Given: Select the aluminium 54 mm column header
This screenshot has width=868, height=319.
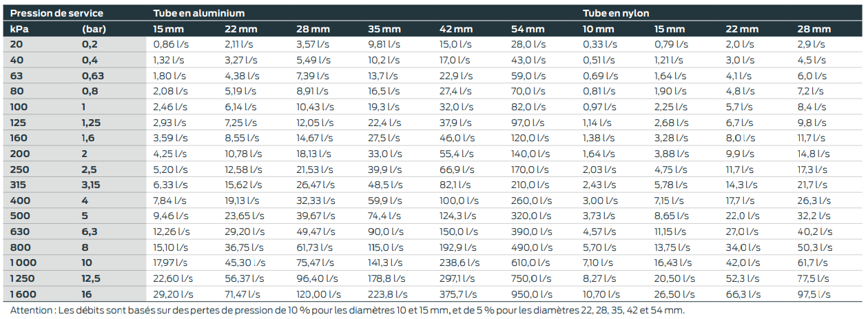Looking at the screenshot, I should (528, 29).
